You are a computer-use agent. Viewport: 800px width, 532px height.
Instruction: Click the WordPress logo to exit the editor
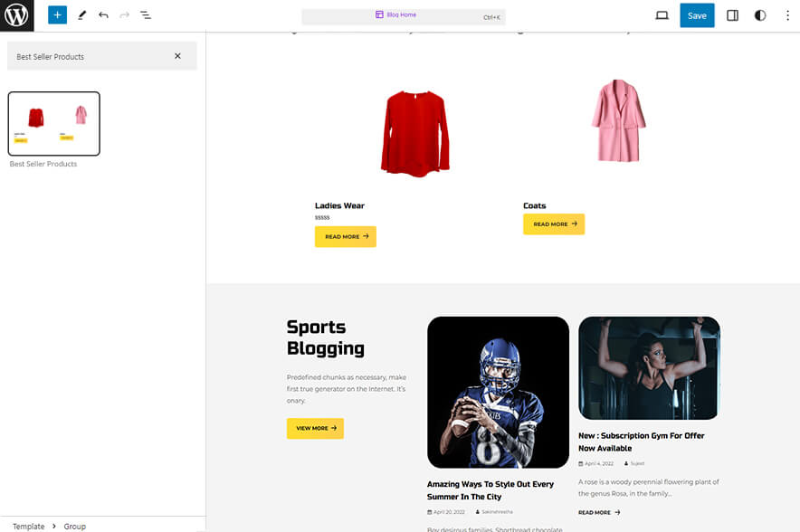[16, 14]
